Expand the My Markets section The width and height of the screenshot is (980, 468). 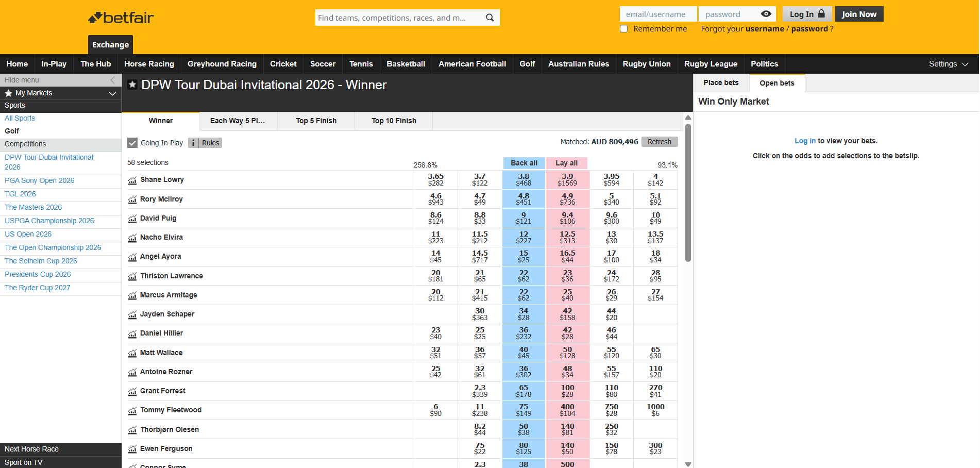click(x=61, y=93)
